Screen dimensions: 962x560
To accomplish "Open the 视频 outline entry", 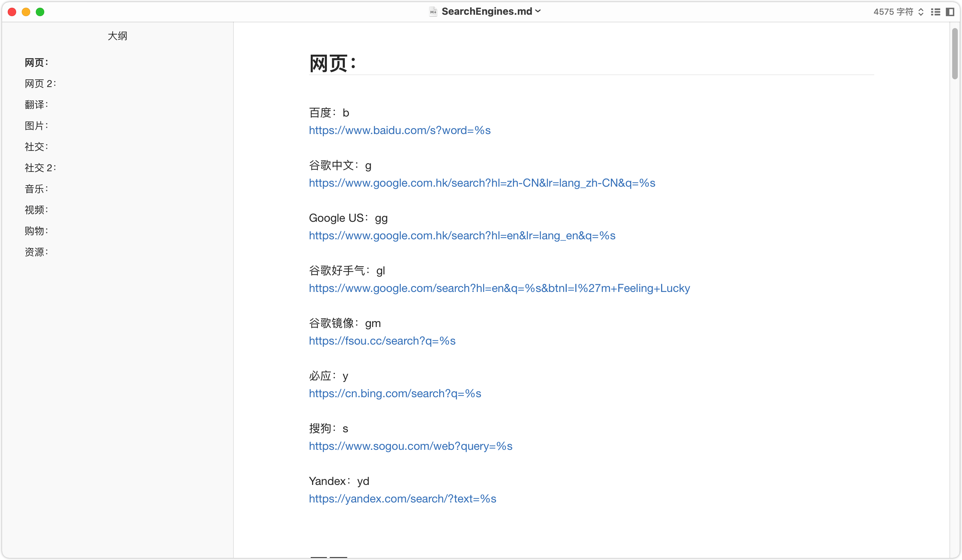I will point(36,210).
